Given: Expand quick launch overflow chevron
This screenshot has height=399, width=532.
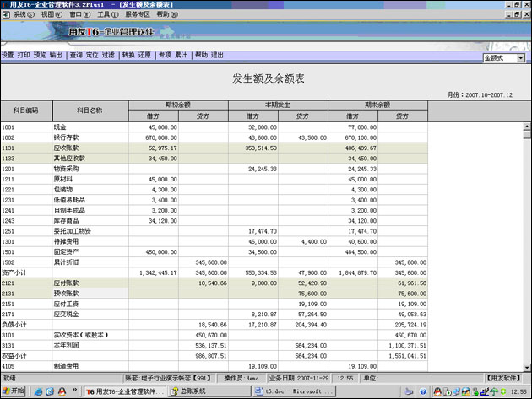Looking at the screenshot, I should pos(74,390).
